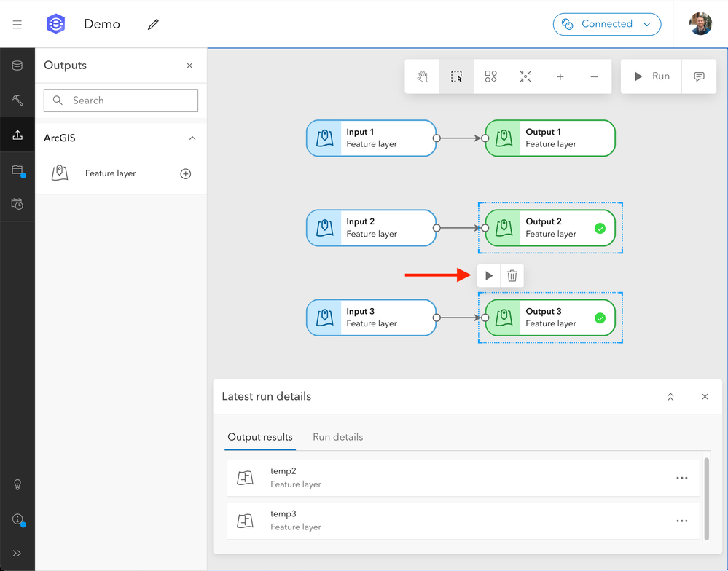Add a Feature layer output
This screenshot has width=728, height=571.
tap(186, 173)
